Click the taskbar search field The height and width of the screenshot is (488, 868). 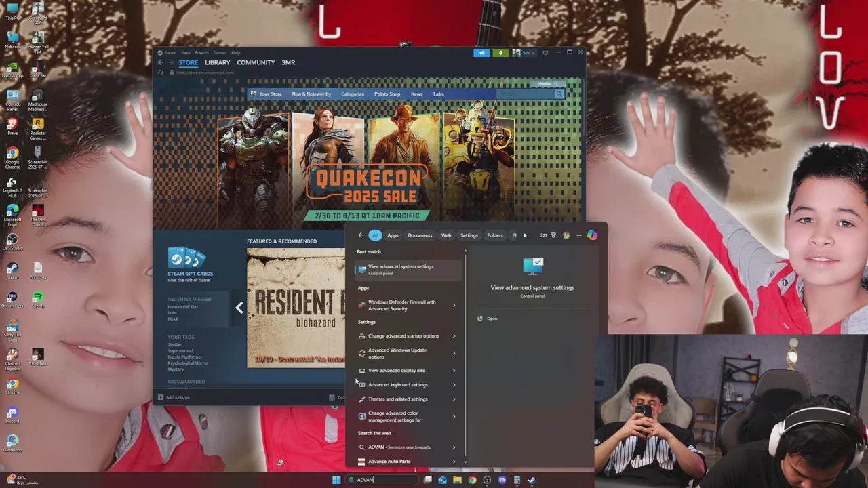pos(382,480)
